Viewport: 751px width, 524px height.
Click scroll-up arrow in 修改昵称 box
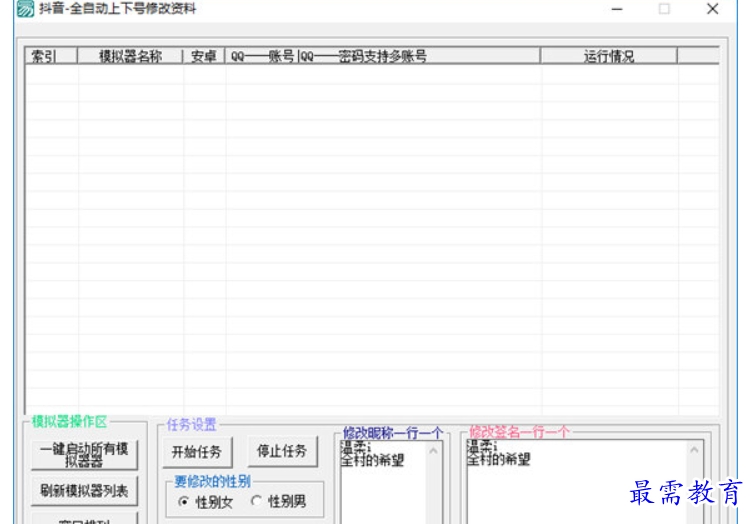(433, 450)
